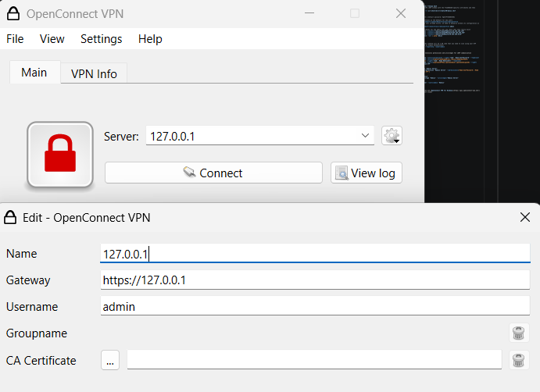Viewport: 540px width, 392px height.
Task: Click the lock icon in Edit dialog title bar
Action: [10, 218]
